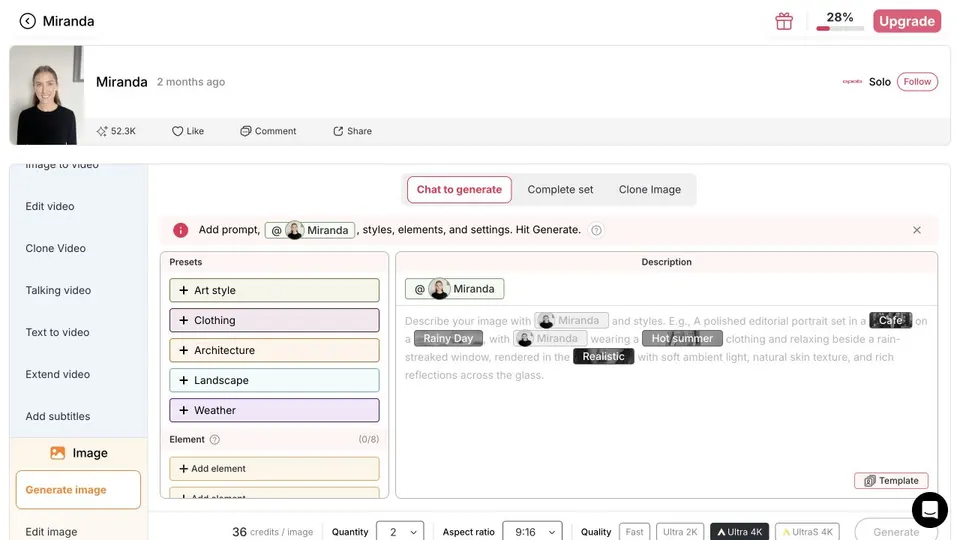960x540 pixels.
Task: Select Fast quality option
Action: [x=634, y=531]
